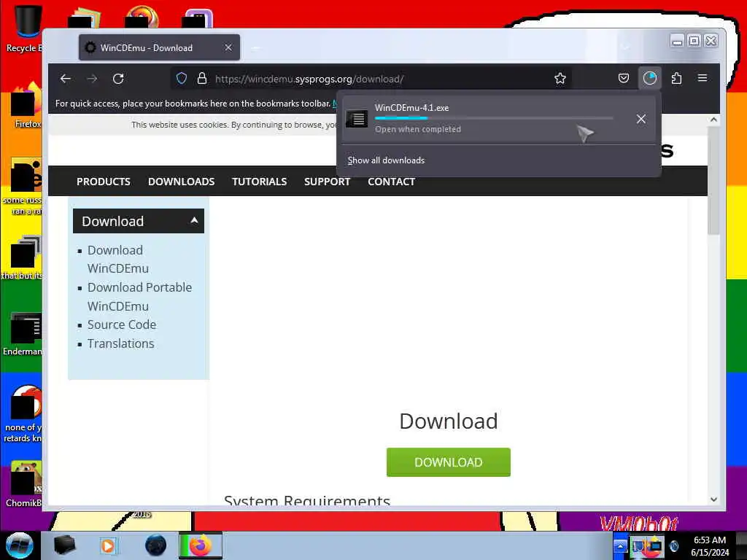Open the CONTACT menu
The image size is (747, 560).
point(392,182)
